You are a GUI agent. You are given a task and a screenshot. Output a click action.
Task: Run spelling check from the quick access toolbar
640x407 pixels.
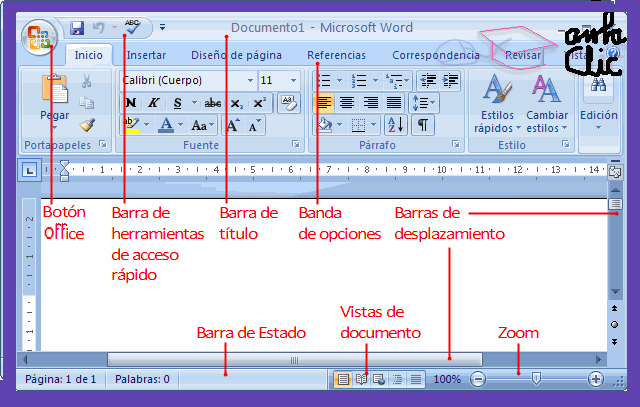(133, 27)
